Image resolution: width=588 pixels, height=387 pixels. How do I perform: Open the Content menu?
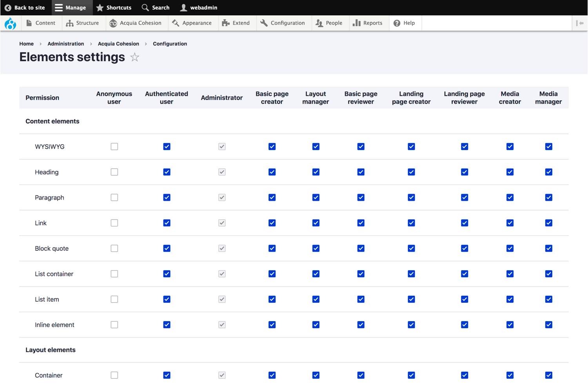coord(41,23)
